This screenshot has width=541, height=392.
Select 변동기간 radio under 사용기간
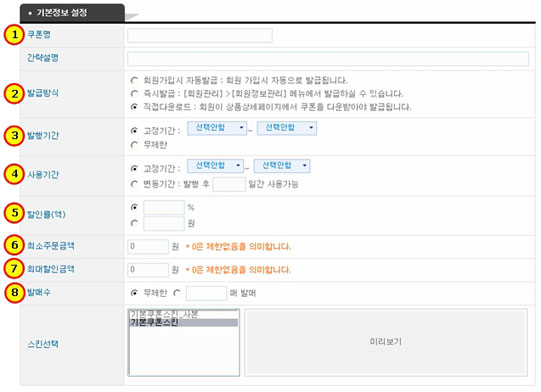pyautogui.click(x=134, y=184)
